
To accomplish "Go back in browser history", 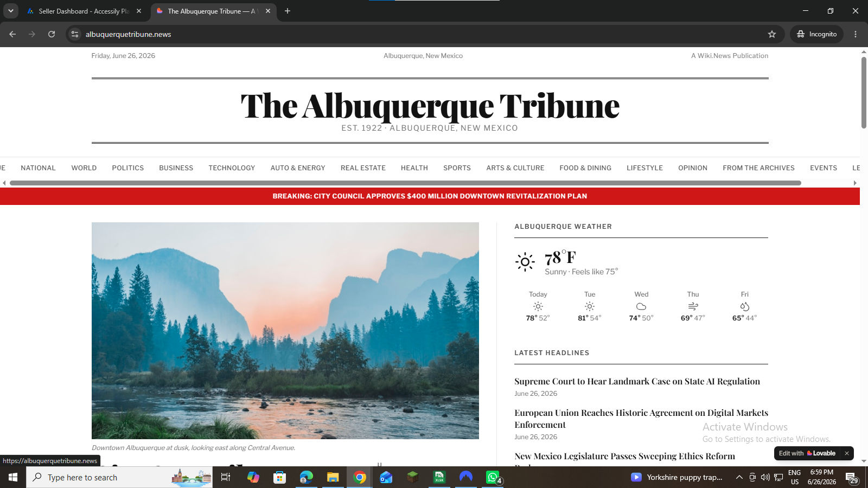I will [x=12, y=34].
